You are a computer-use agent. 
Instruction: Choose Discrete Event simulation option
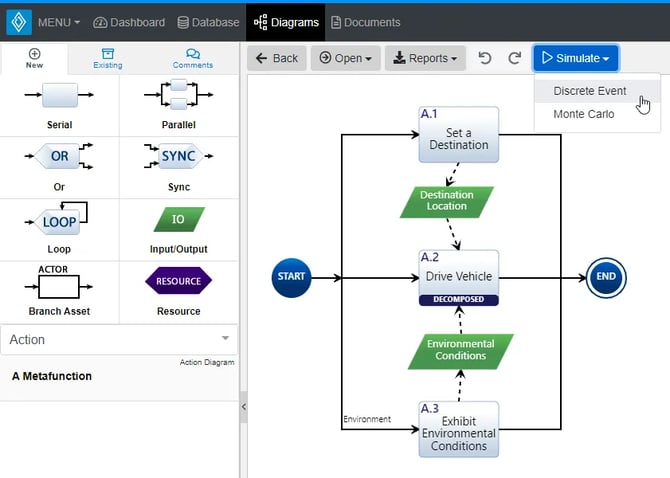click(597, 91)
